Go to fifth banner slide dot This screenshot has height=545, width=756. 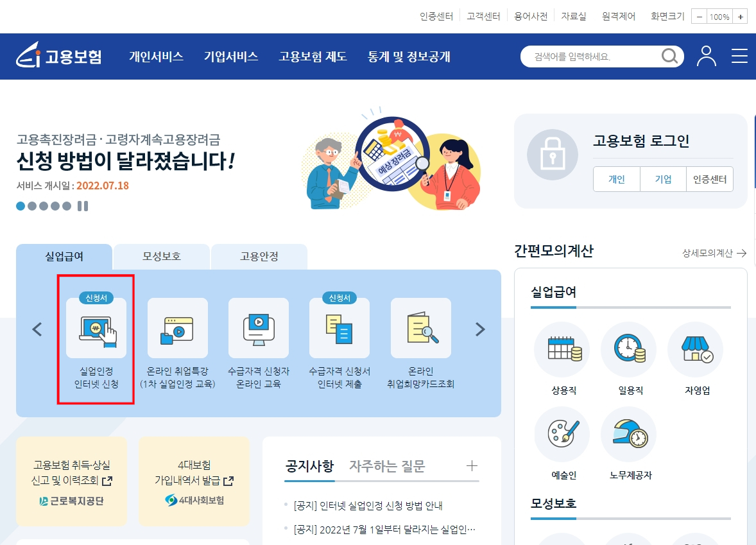pos(67,206)
